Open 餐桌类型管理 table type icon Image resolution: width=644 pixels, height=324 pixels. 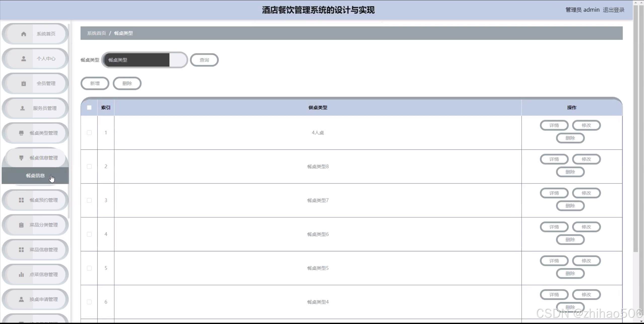(x=21, y=133)
